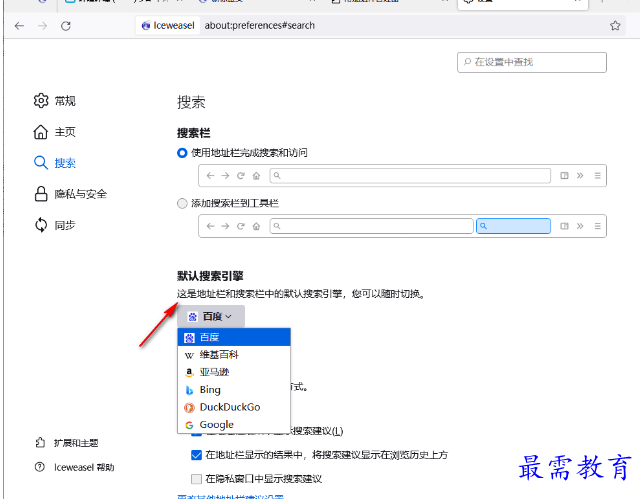Screen dimensions: 640x499
Task: Choose Bing from engine list
Action: (x=234, y=390)
